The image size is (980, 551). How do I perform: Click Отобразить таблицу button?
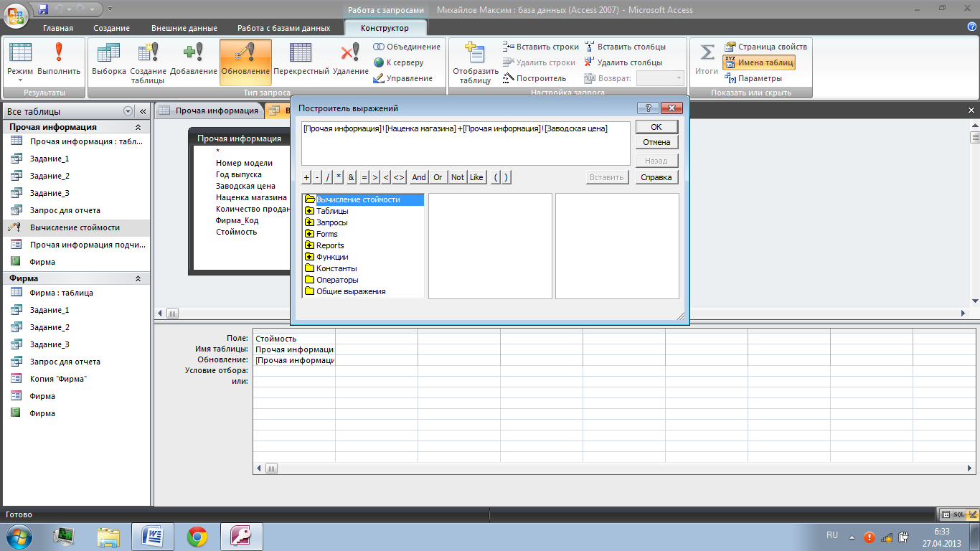pyautogui.click(x=475, y=62)
